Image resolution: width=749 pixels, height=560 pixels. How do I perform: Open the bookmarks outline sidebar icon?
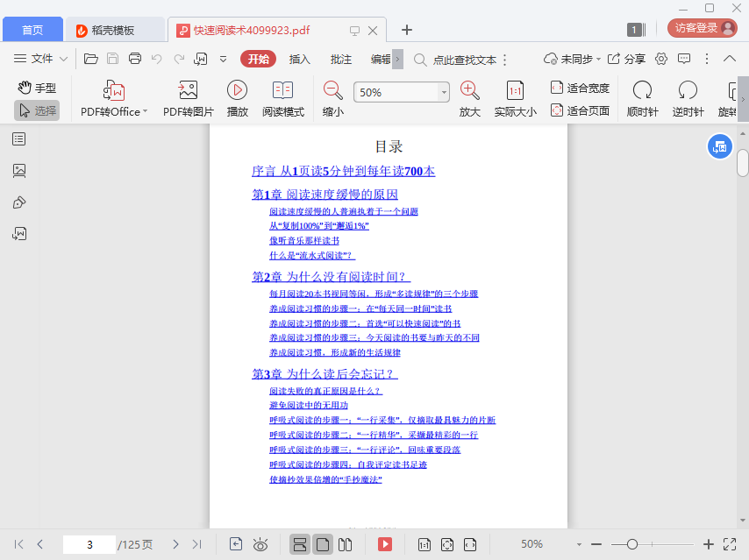click(x=19, y=139)
